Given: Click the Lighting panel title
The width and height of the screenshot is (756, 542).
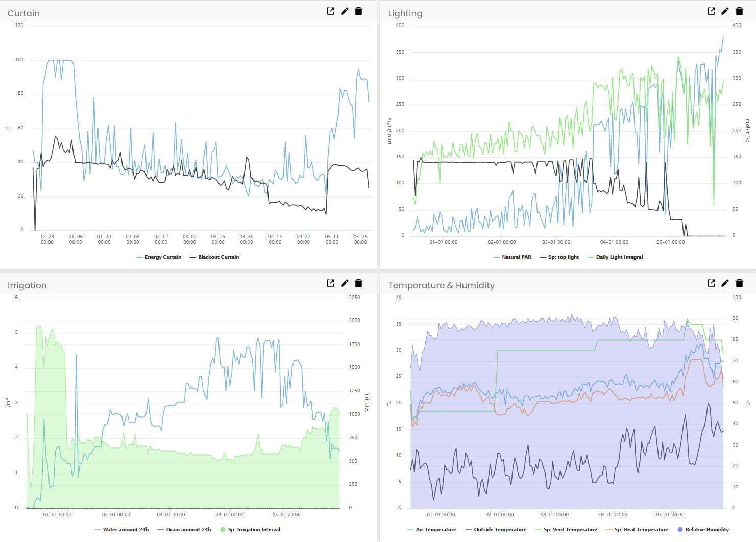Looking at the screenshot, I should tap(405, 13).
